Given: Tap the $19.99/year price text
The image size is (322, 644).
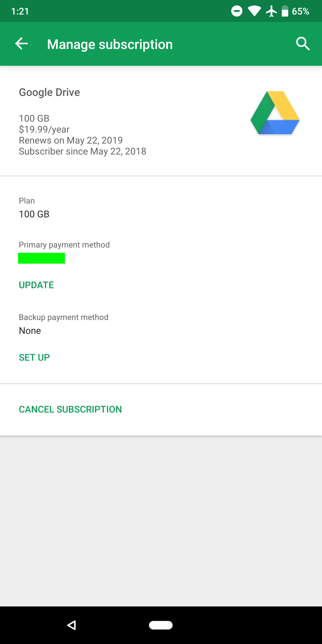Looking at the screenshot, I should (44, 129).
